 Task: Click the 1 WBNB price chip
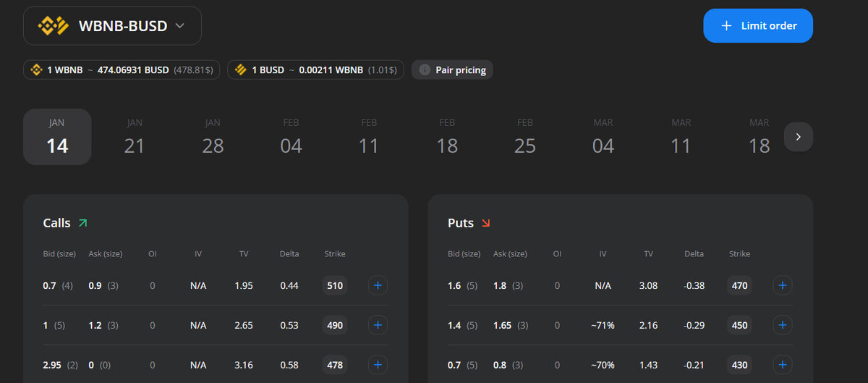122,70
